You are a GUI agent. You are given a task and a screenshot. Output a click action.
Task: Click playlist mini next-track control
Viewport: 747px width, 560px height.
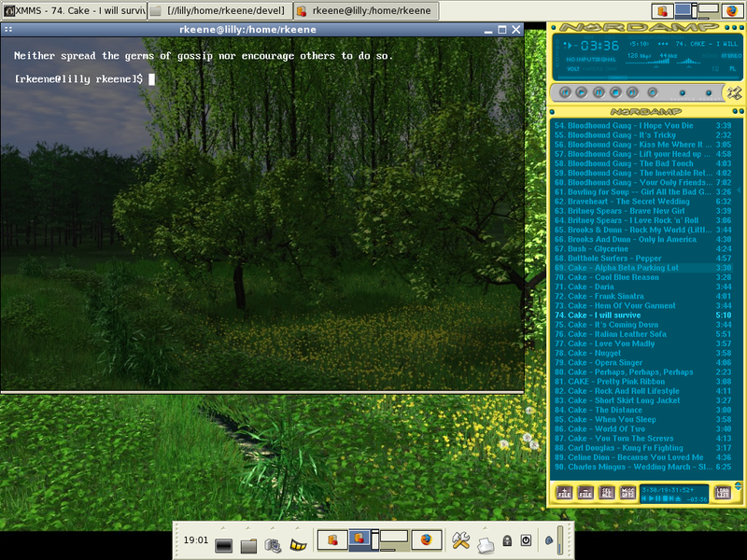(x=671, y=498)
